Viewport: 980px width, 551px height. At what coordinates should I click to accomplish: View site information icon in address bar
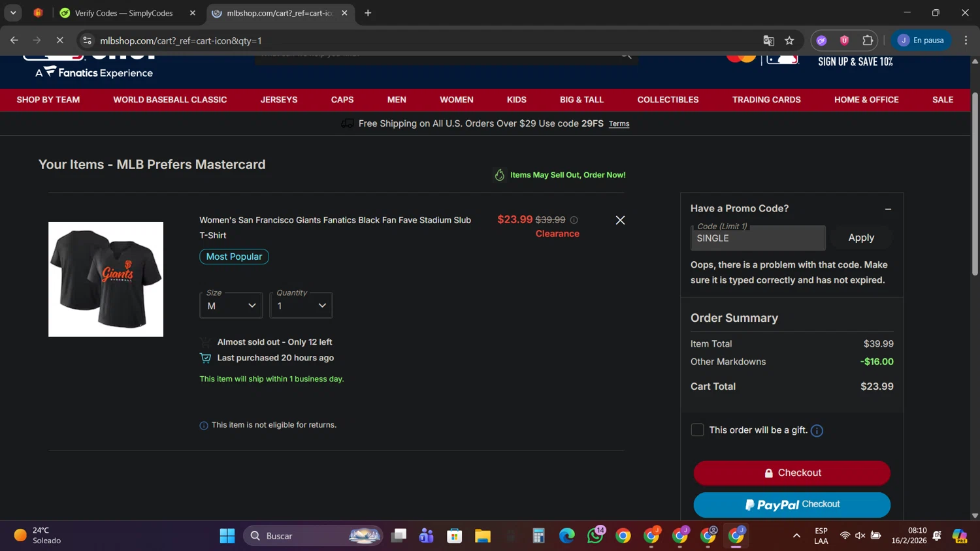pyautogui.click(x=87, y=40)
